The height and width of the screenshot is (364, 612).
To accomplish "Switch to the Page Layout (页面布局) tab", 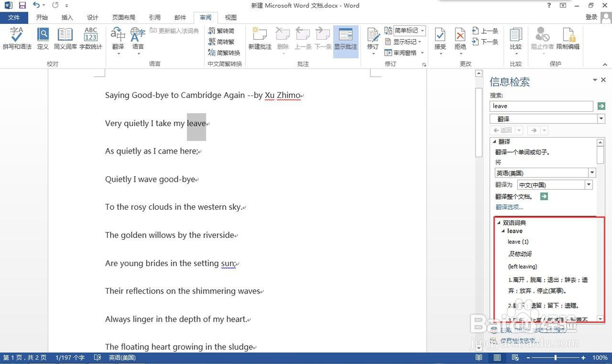I will coord(124,18).
